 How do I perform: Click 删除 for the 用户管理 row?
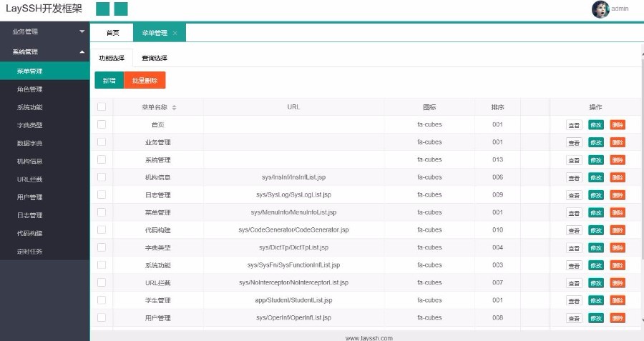618,318
